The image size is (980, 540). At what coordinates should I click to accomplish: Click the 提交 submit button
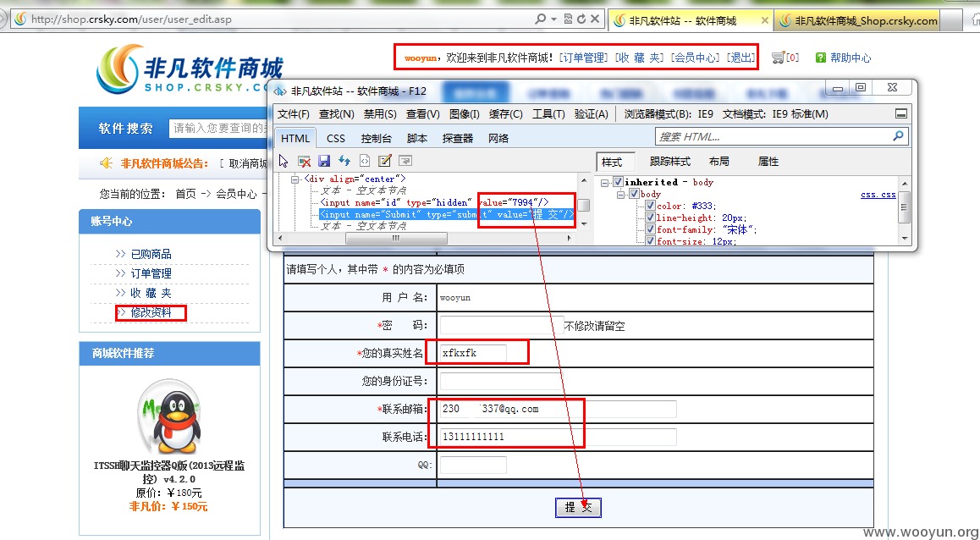[578, 507]
